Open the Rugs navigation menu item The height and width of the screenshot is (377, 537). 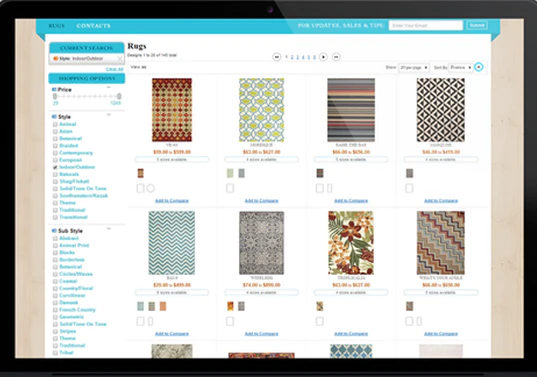click(x=57, y=26)
